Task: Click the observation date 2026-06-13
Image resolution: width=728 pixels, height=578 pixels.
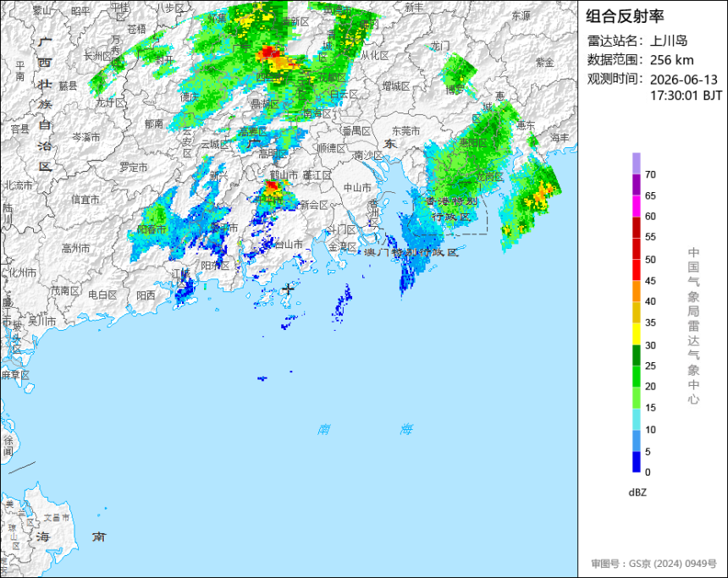Action: (x=684, y=80)
